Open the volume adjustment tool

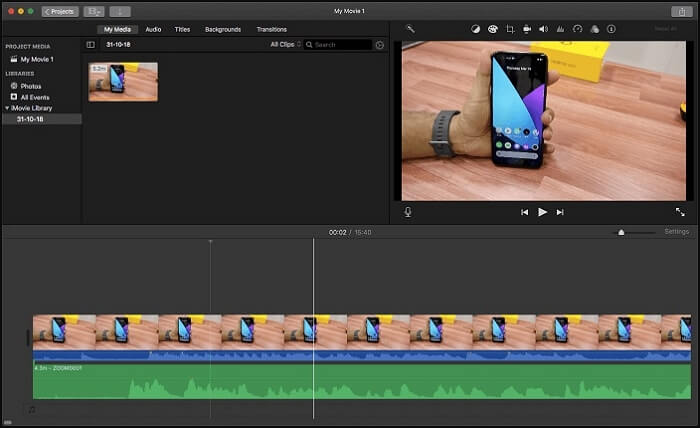tap(543, 29)
